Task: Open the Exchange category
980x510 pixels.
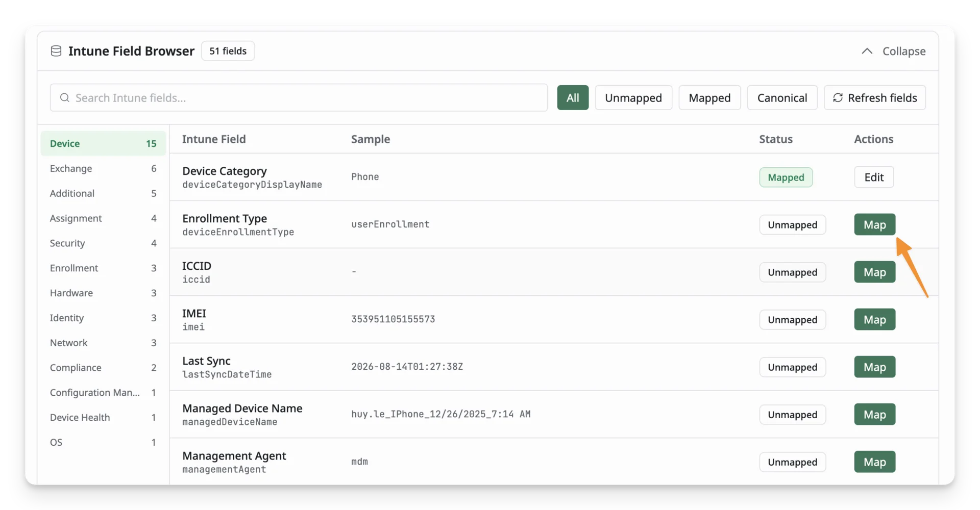Action: (x=103, y=168)
